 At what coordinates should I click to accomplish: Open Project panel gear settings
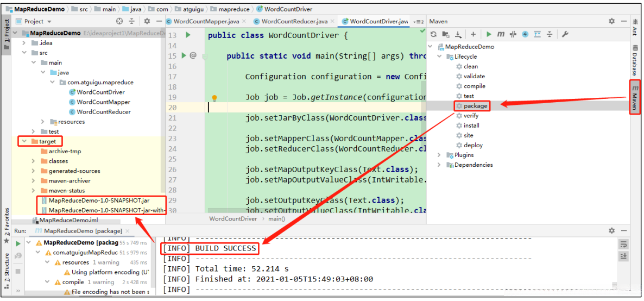(147, 21)
